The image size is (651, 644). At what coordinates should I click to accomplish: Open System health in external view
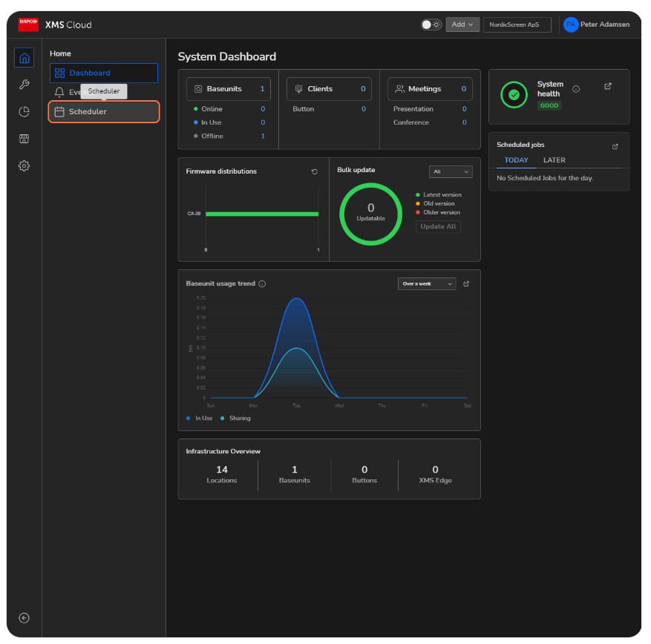coord(608,86)
